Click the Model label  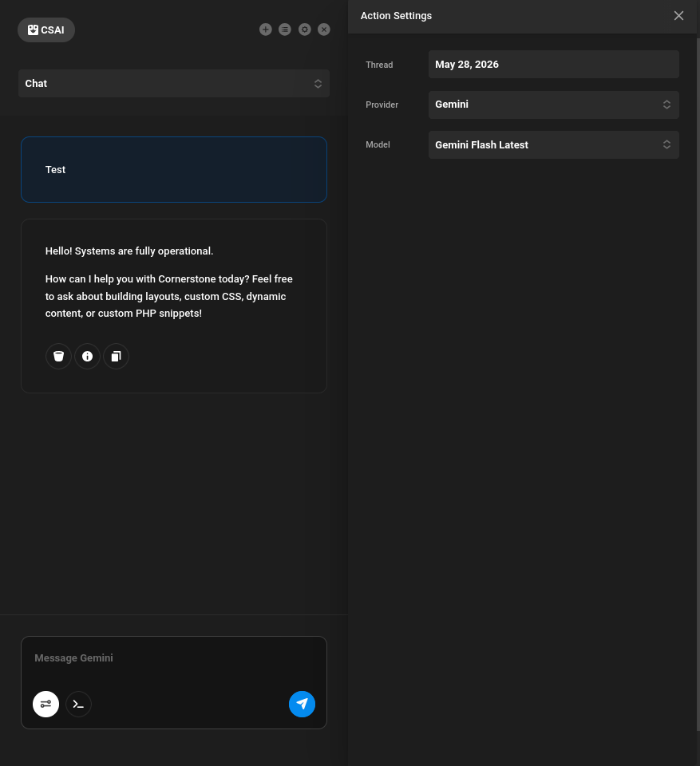point(378,144)
